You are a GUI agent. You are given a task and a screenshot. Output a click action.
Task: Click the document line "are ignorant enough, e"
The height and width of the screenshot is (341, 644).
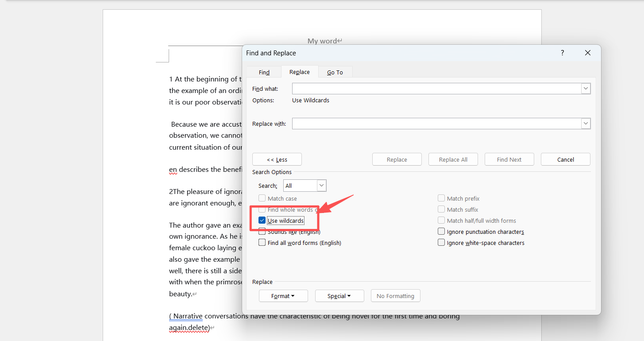[205, 203]
